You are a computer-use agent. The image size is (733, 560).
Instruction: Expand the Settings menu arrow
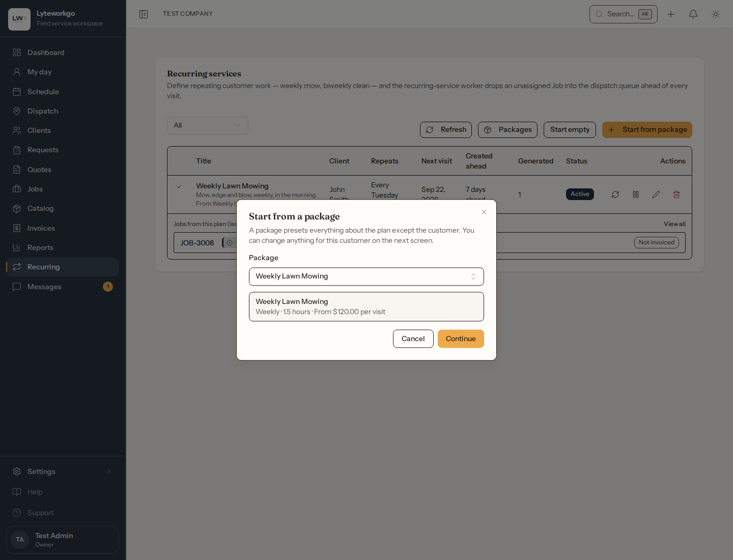coord(109,471)
